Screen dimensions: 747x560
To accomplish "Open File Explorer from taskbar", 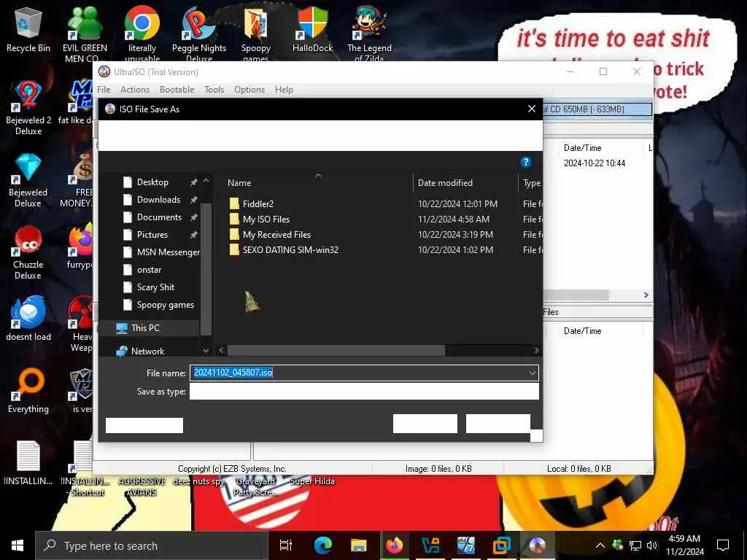I will pyautogui.click(x=359, y=545).
